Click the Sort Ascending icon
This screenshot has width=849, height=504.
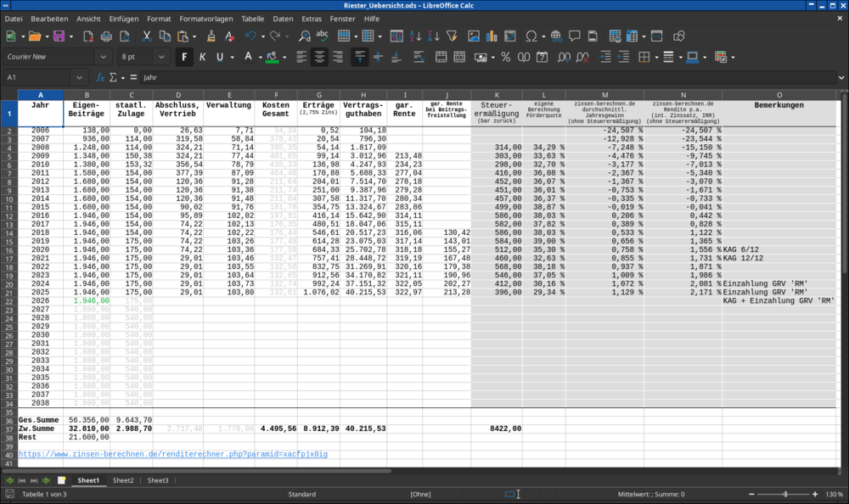(415, 36)
